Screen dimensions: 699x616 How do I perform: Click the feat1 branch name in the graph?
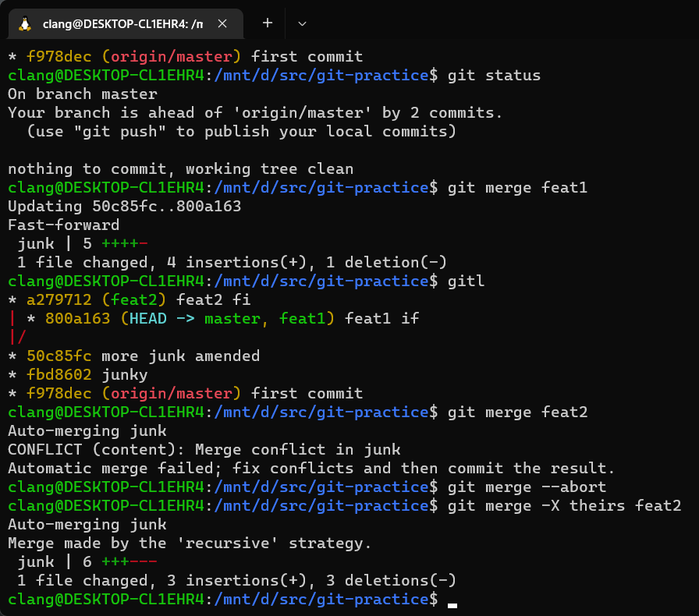304,318
